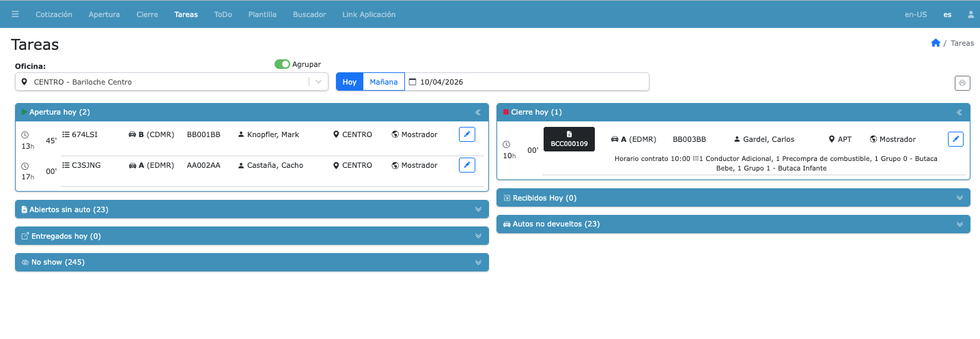Open the Cierre menu
This screenshot has width=980, height=339.
pyautogui.click(x=147, y=14)
